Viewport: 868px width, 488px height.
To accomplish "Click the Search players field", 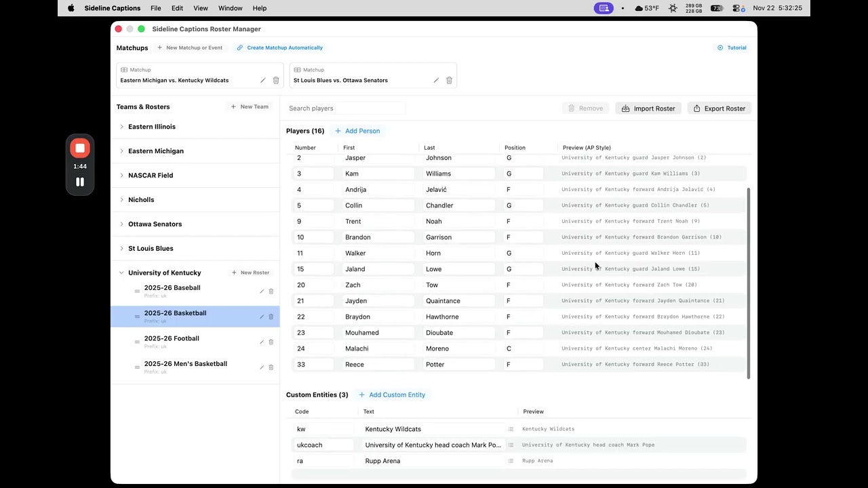I will (346, 108).
